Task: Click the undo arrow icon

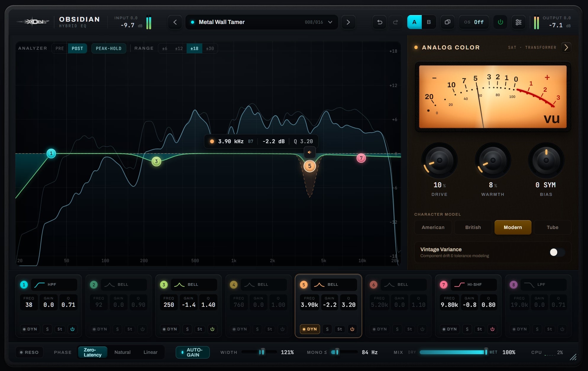Action: pyautogui.click(x=379, y=22)
